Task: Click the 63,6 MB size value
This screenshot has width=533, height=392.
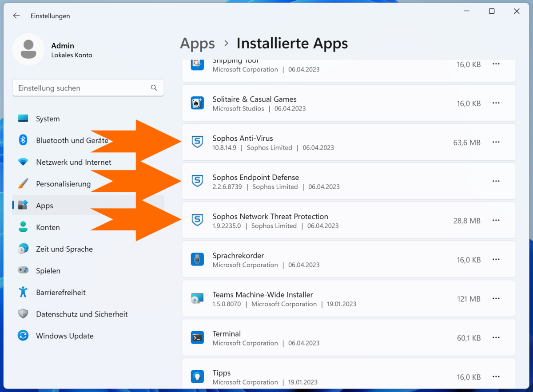Action: (x=467, y=143)
